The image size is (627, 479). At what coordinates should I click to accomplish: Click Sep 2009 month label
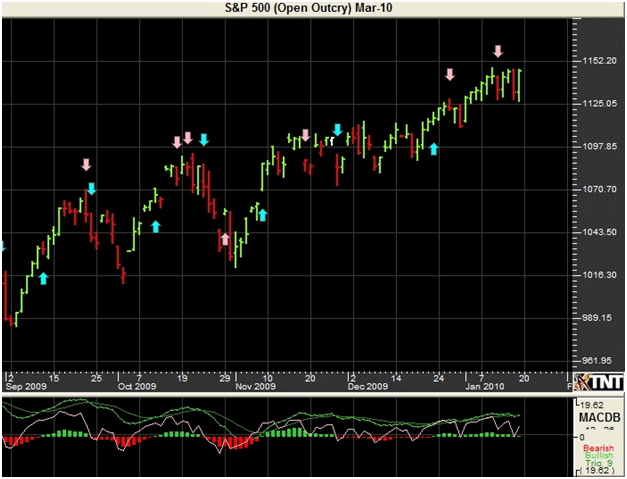[x=26, y=386]
